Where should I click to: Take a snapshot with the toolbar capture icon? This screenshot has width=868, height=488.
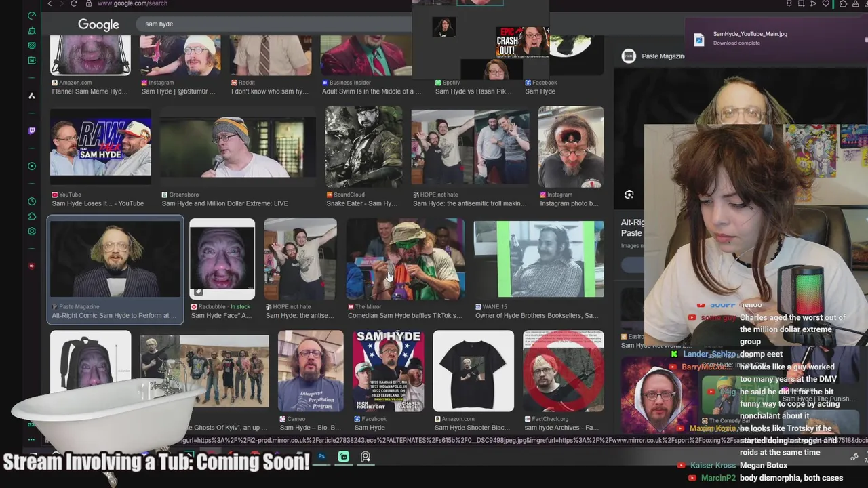click(801, 3)
